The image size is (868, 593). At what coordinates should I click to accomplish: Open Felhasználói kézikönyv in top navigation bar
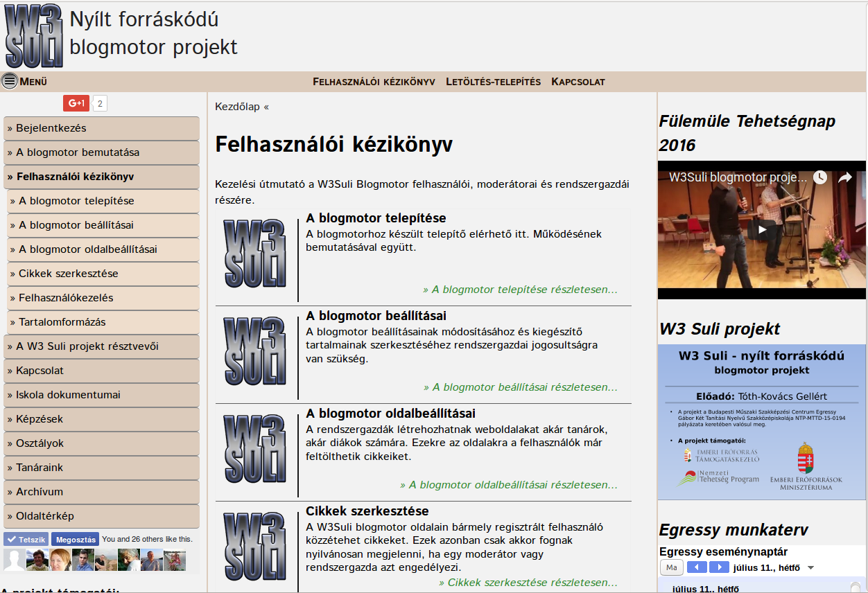[374, 82]
